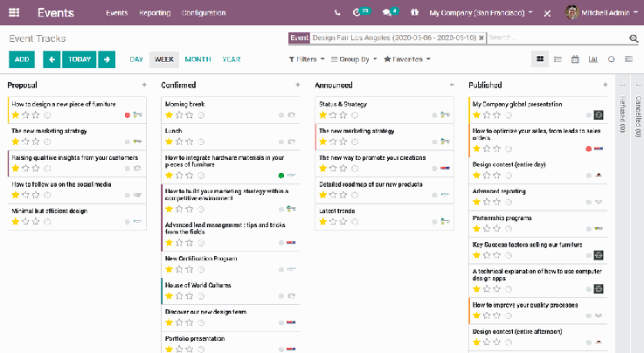This screenshot has width=644, height=353.
Task: Toggle red kanban state on furniture design card
Action: point(128,114)
